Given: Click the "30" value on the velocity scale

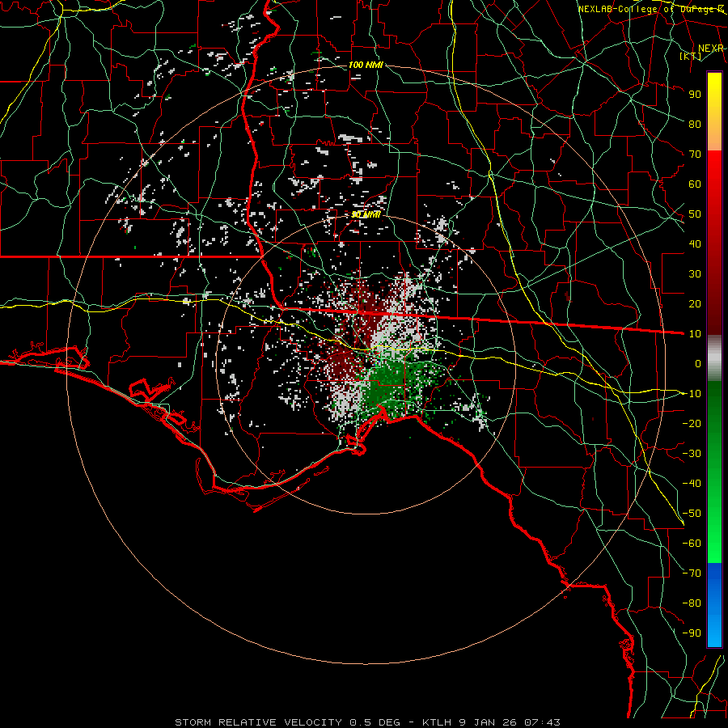Looking at the screenshot, I should pos(695,274).
